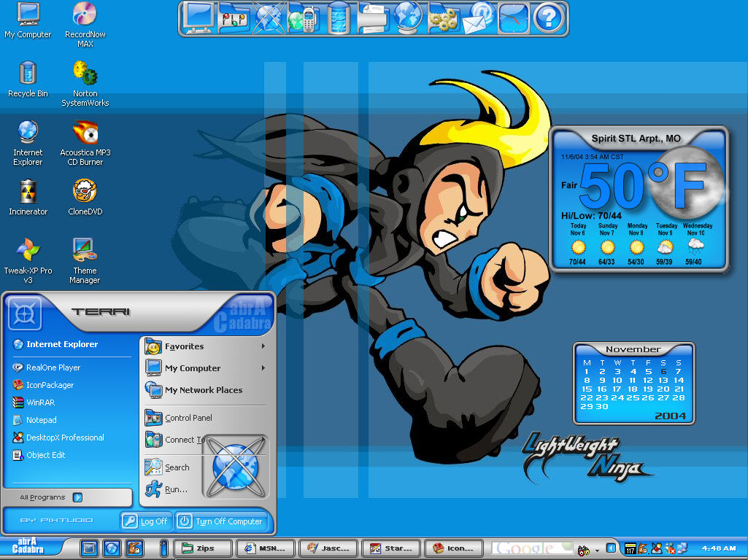Select the Tweak-XP Pro v3 icon
748x560 pixels.
tap(28, 261)
